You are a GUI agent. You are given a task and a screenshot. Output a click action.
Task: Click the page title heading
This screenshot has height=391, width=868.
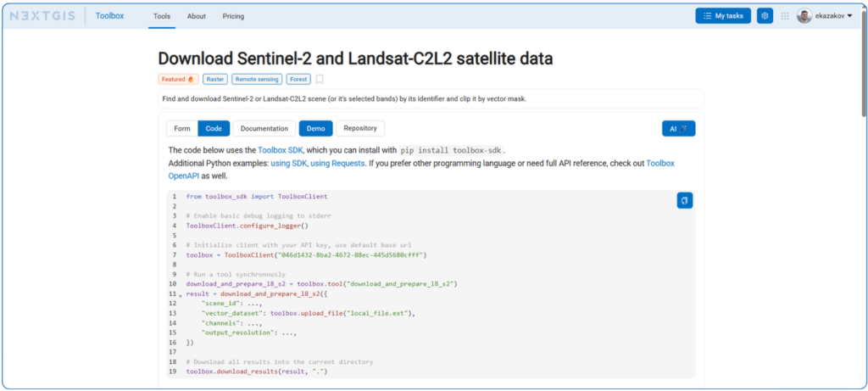(x=355, y=59)
